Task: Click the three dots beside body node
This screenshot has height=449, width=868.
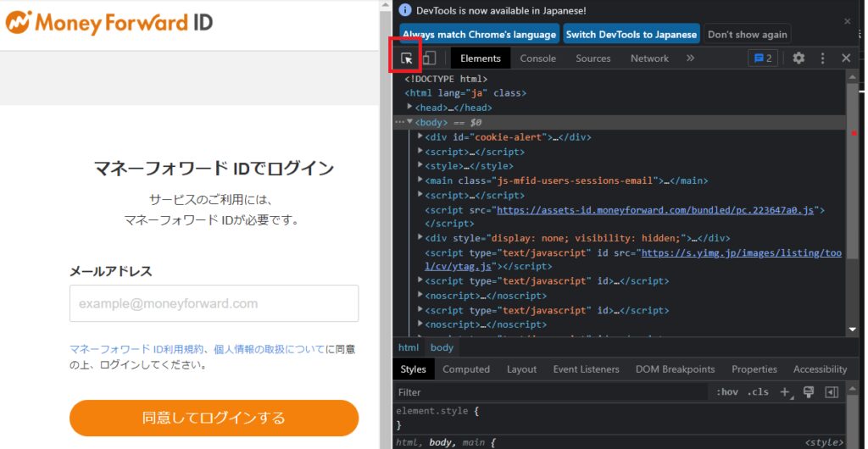Action: [x=399, y=122]
